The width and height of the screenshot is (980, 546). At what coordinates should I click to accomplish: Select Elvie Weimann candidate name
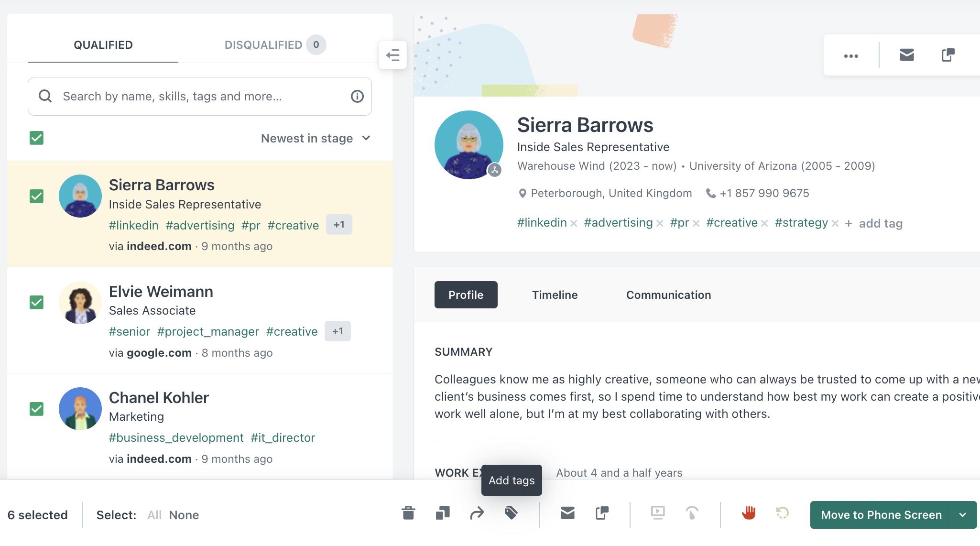coord(161,291)
